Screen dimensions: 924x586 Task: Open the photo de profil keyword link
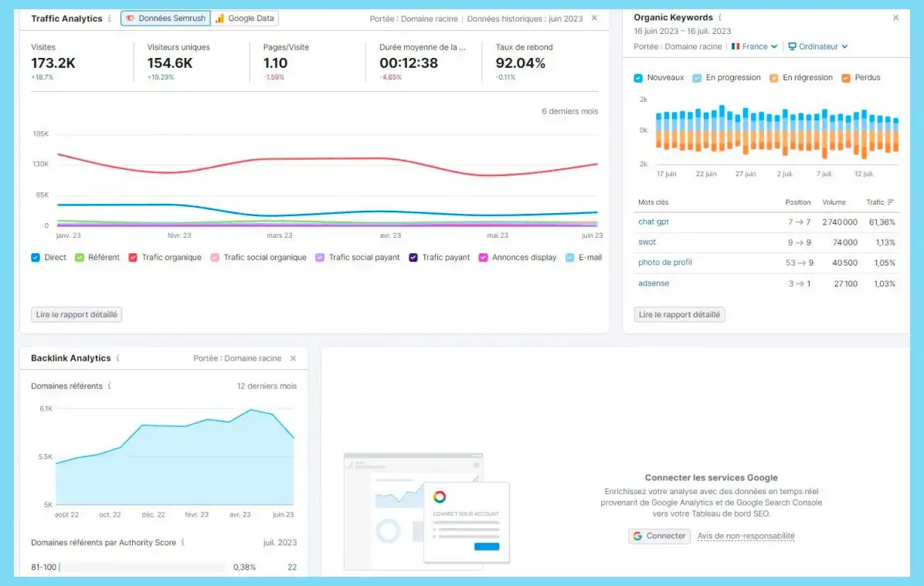(665, 262)
